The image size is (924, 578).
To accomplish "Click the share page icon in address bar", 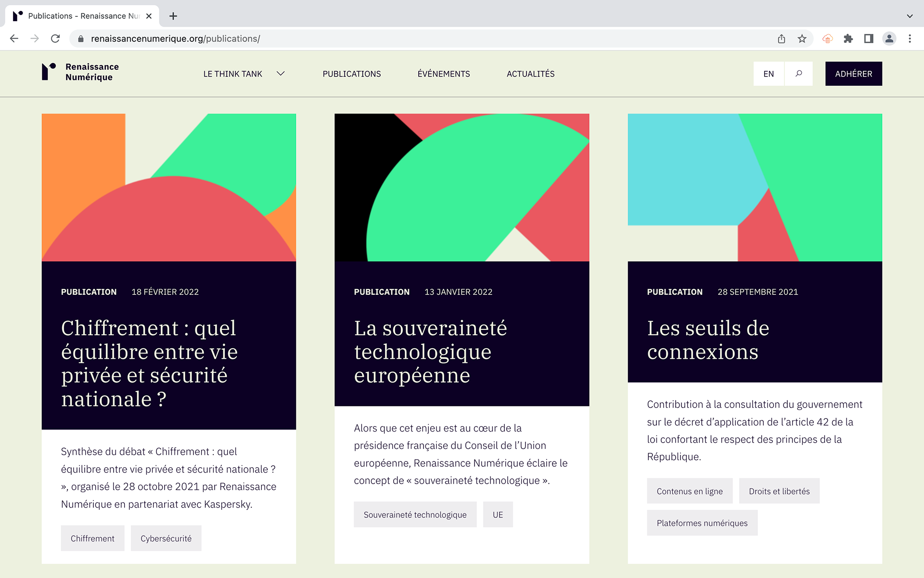I will [782, 39].
